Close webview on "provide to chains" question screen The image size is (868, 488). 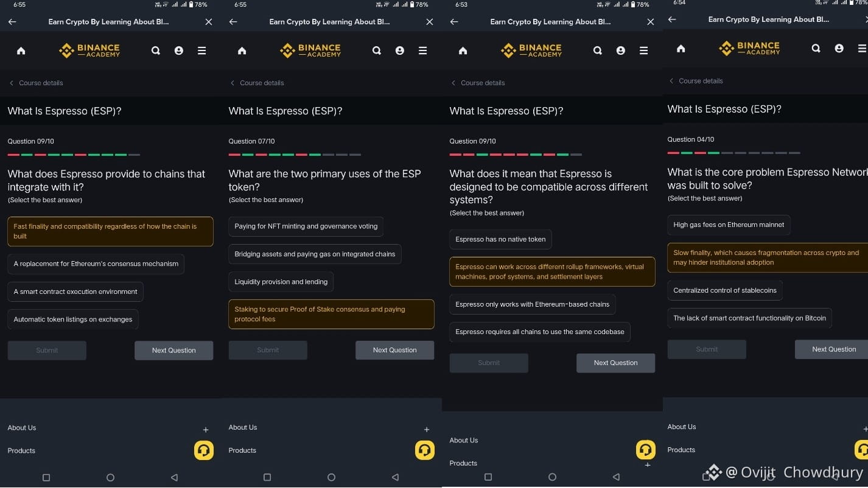tap(209, 22)
